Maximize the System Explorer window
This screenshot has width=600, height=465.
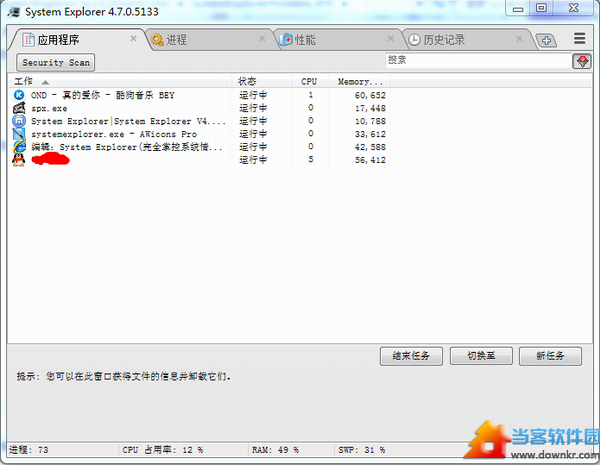541,8
